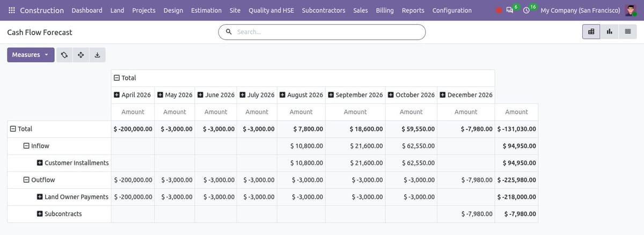Click the Total row cell $ -131,030.00
This screenshot has width=644, height=235.
click(516, 129)
